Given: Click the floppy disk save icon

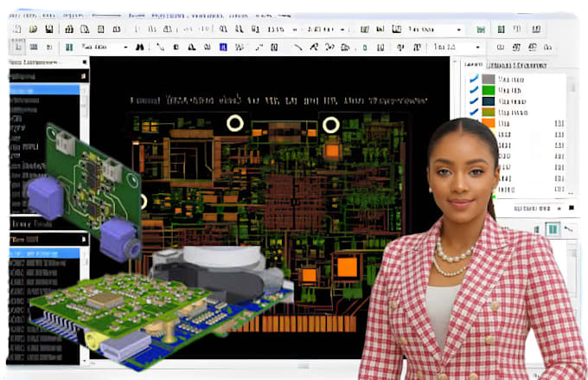Looking at the screenshot, I should coord(49,29).
